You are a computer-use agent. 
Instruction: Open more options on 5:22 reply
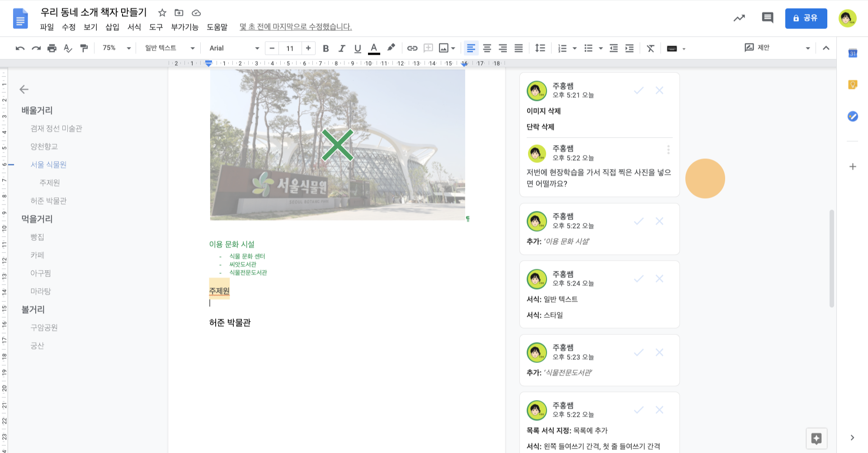(668, 150)
